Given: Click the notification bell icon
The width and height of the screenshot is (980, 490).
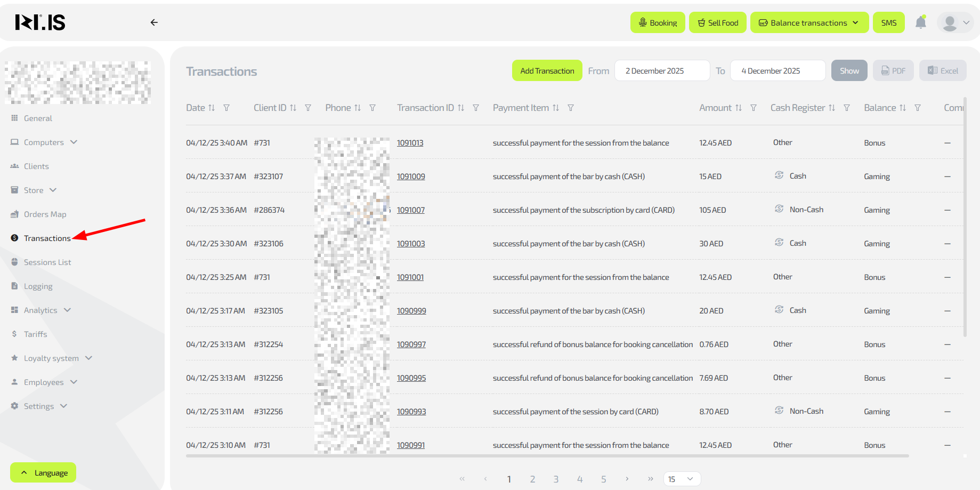Looking at the screenshot, I should [920, 22].
